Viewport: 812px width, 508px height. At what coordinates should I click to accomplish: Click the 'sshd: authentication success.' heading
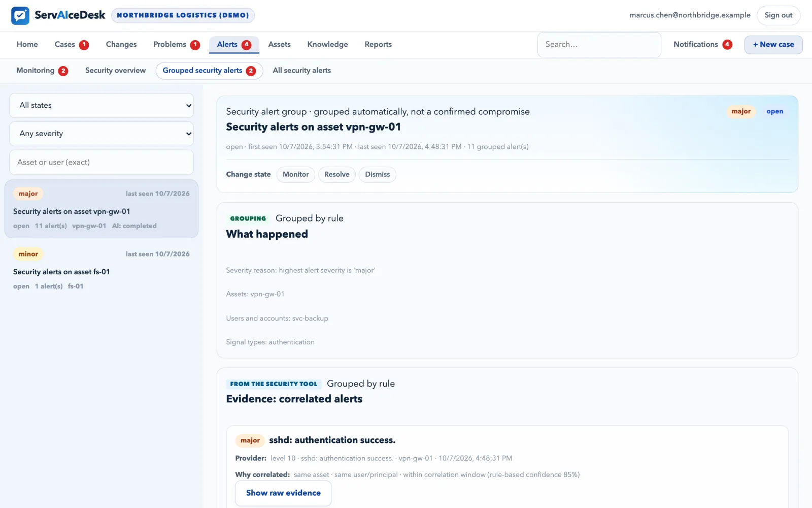(x=332, y=440)
